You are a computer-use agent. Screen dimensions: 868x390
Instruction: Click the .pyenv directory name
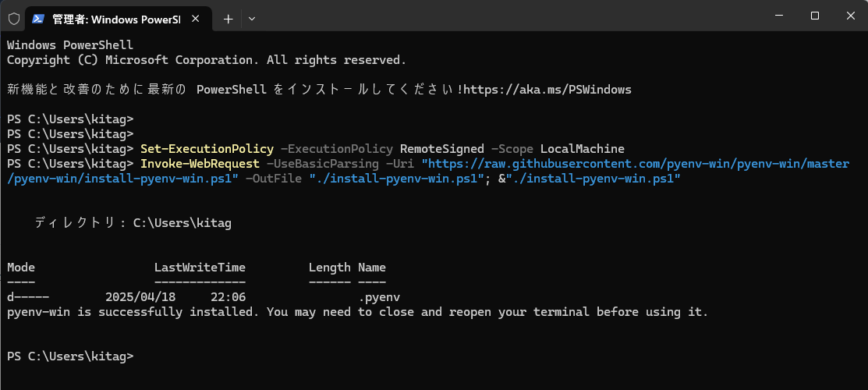[x=379, y=297]
